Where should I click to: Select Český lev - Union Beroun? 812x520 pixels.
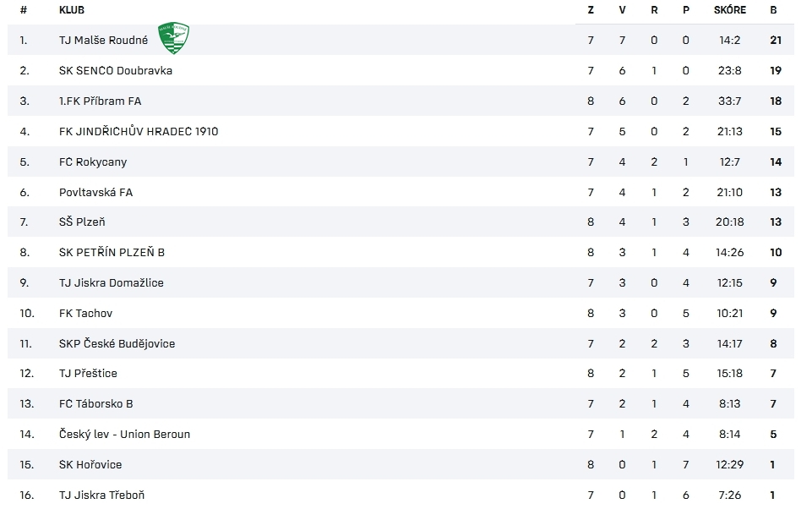[124, 435]
